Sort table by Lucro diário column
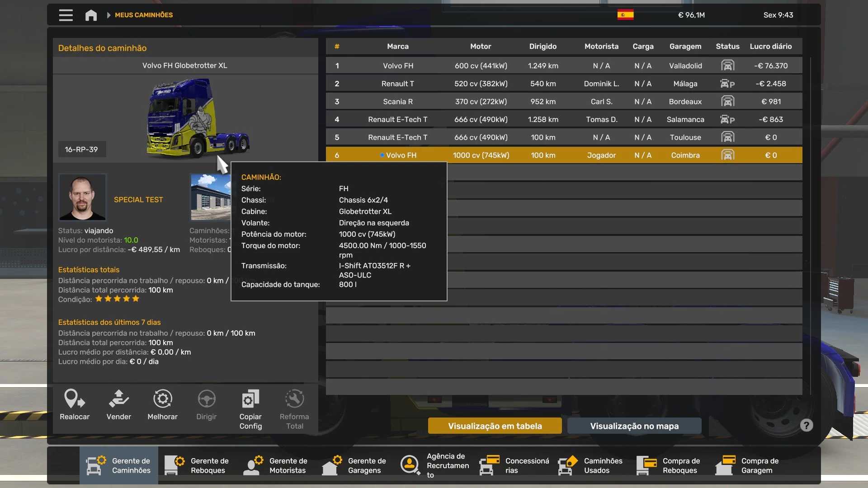 pyautogui.click(x=770, y=46)
